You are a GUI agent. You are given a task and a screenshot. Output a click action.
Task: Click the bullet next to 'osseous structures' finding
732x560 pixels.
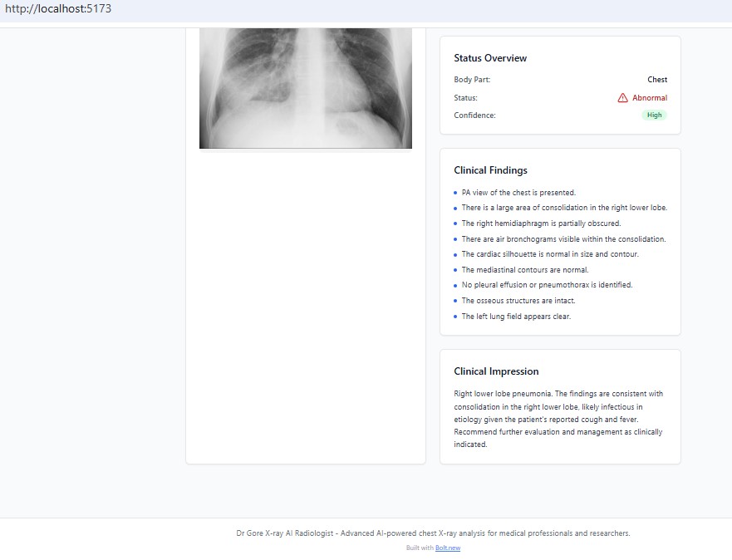pyautogui.click(x=456, y=301)
